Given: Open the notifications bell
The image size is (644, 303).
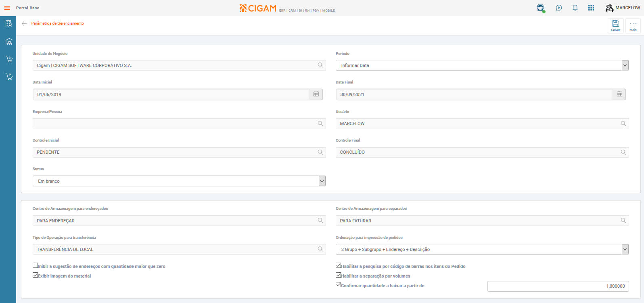Looking at the screenshot, I should 575,8.
